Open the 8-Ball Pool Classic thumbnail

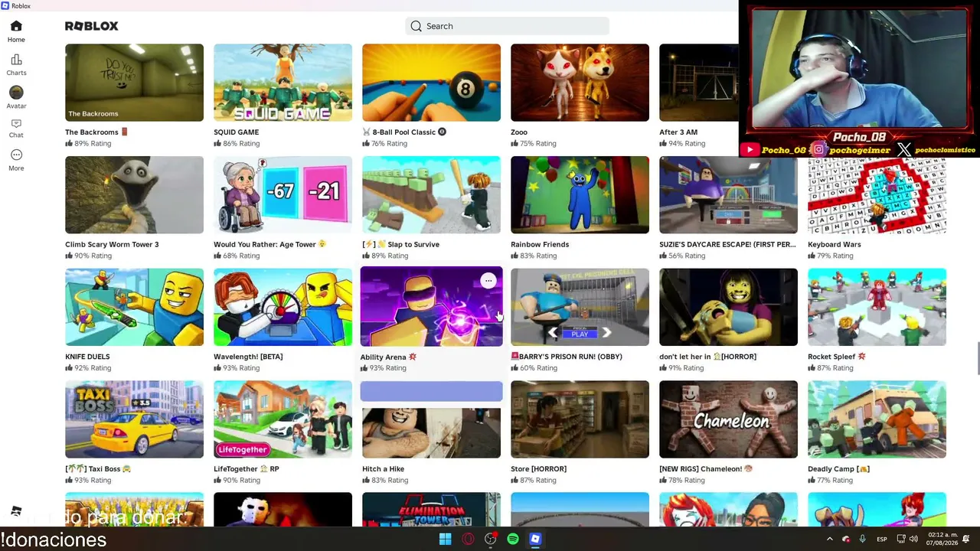coord(431,83)
